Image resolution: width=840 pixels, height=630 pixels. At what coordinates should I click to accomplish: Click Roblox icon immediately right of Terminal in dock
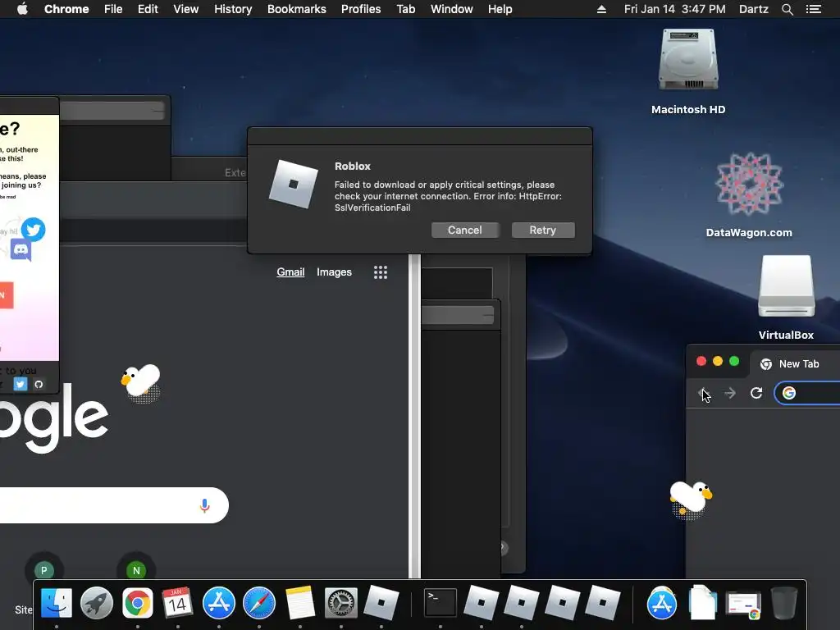click(x=481, y=603)
